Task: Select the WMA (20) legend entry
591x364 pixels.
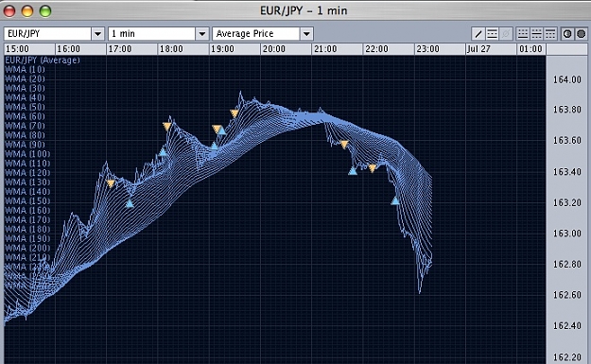Action: tap(25, 79)
